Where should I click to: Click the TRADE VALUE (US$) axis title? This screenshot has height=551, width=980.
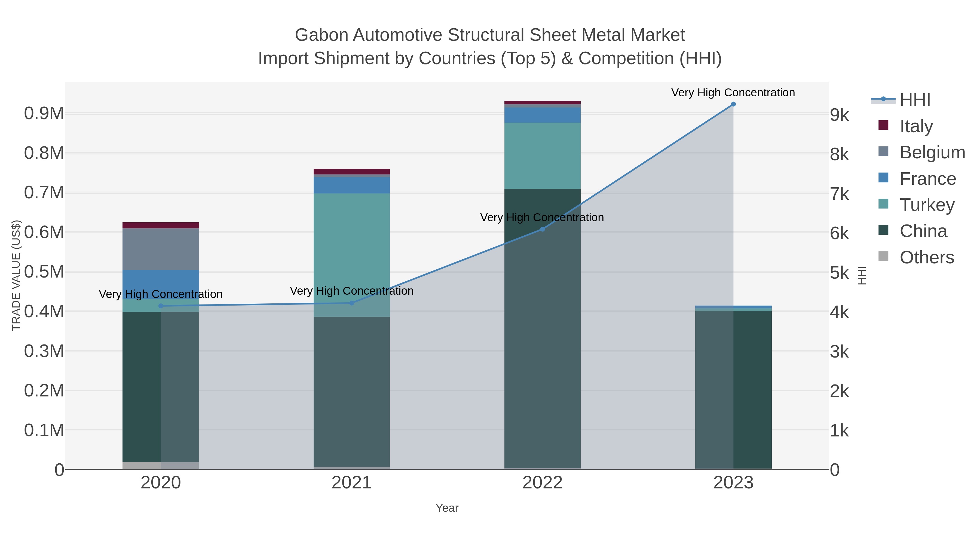[x=16, y=275]
